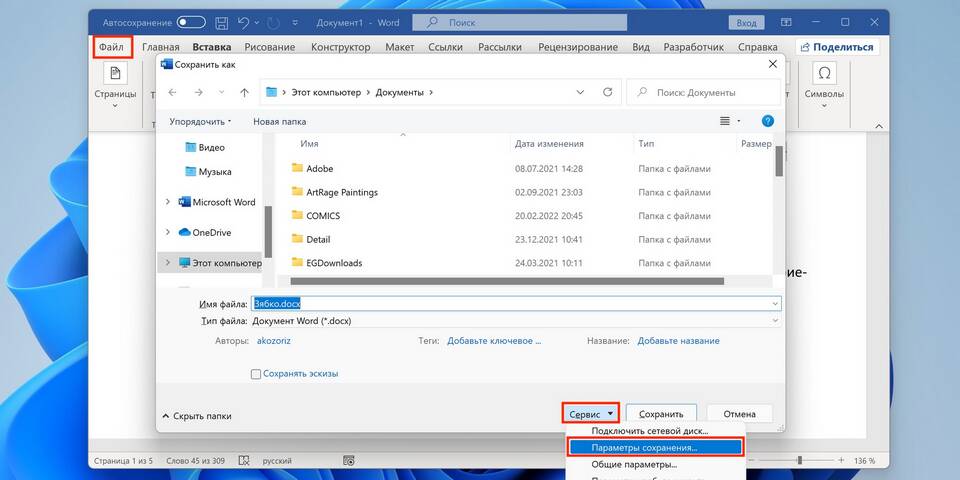Click the Имя файла text field
960x480 pixels.
tap(516, 304)
